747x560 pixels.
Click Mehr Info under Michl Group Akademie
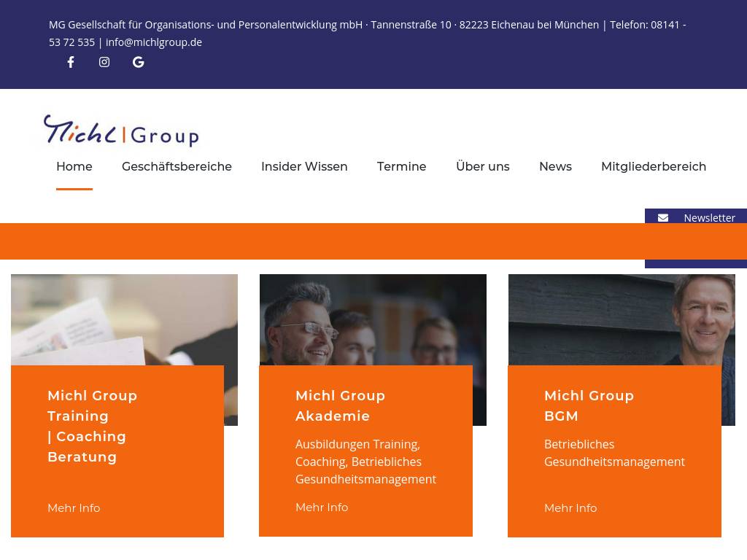[322, 507]
